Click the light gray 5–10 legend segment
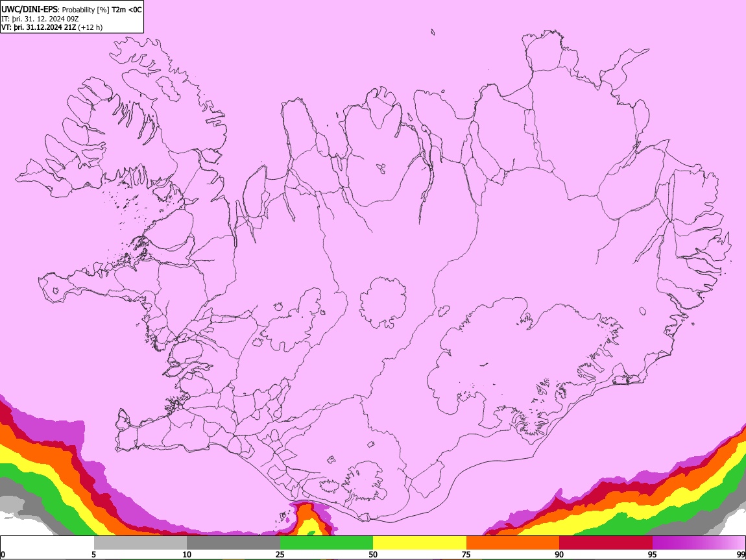 pos(140,543)
